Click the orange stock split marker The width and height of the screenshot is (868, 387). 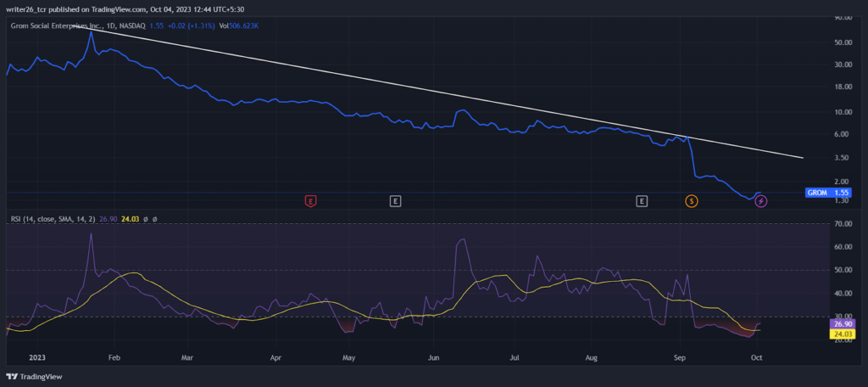click(x=692, y=201)
